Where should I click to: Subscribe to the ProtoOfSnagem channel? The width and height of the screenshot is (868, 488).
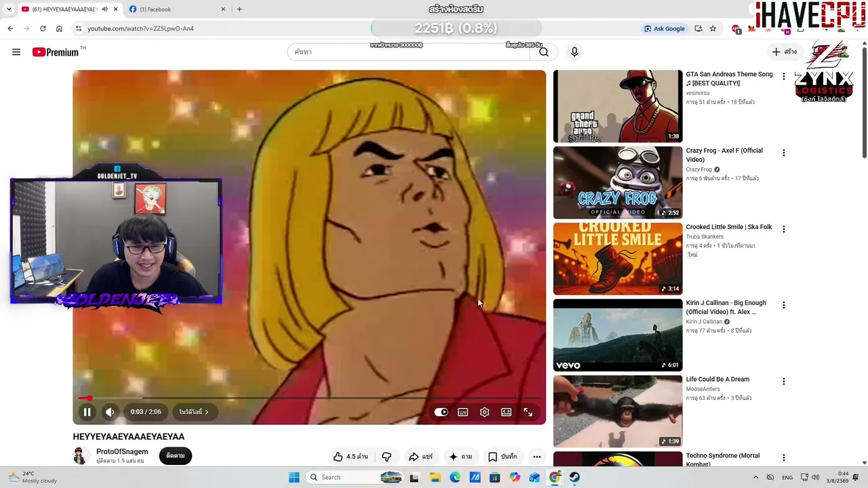click(x=176, y=456)
